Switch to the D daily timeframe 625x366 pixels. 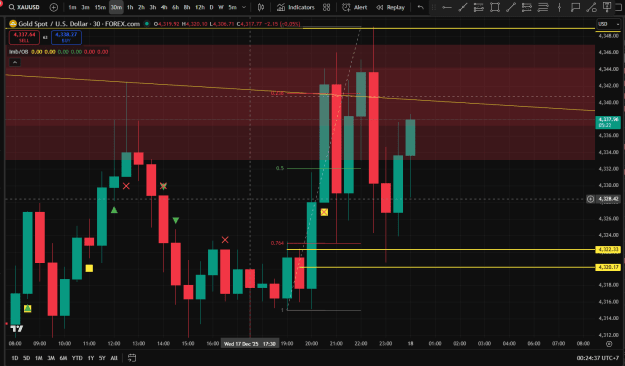click(211, 7)
